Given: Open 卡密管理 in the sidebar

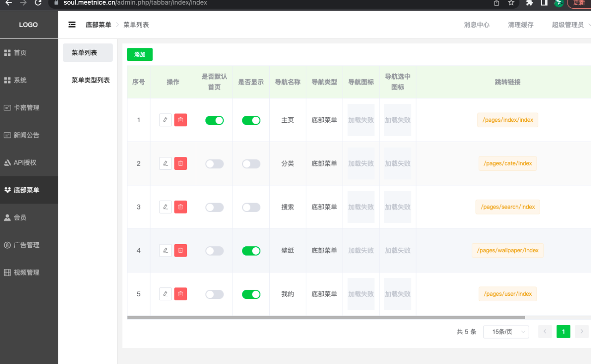Looking at the screenshot, I should pyautogui.click(x=29, y=107).
